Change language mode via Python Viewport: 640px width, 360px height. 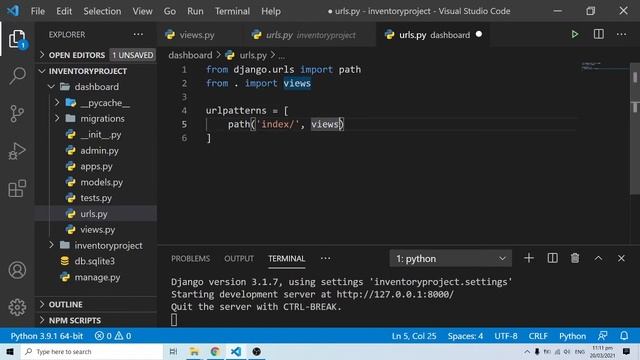coord(572,336)
